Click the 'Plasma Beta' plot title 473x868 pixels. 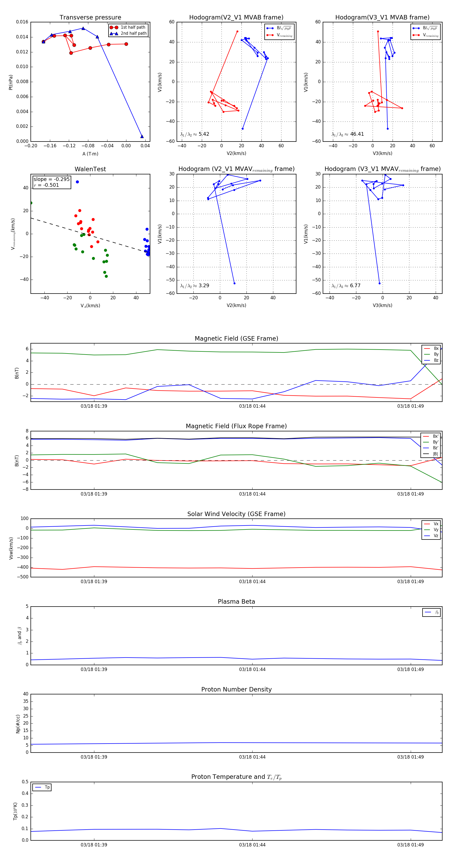[x=236, y=602]
